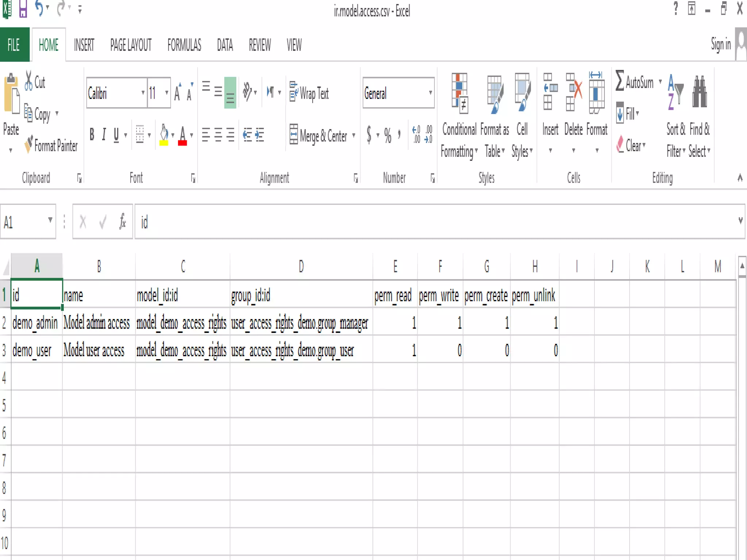Click Sign in link

(x=720, y=44)
